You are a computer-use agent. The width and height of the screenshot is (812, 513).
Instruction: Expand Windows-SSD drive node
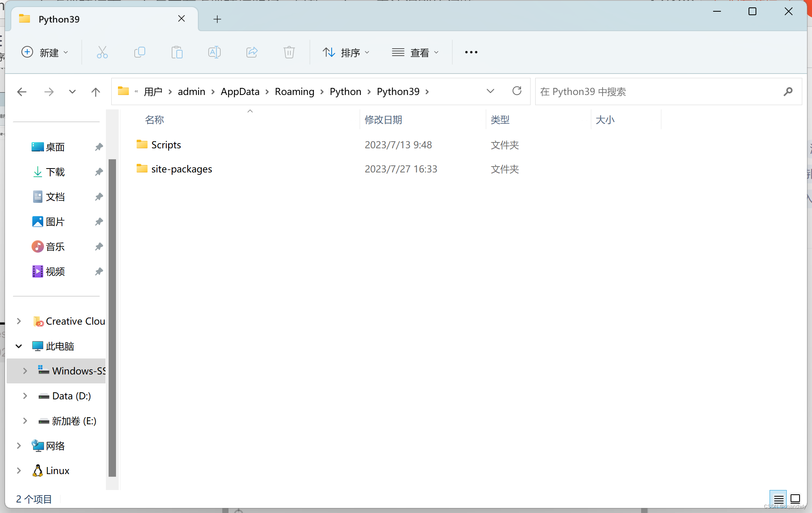pos(25,371)
